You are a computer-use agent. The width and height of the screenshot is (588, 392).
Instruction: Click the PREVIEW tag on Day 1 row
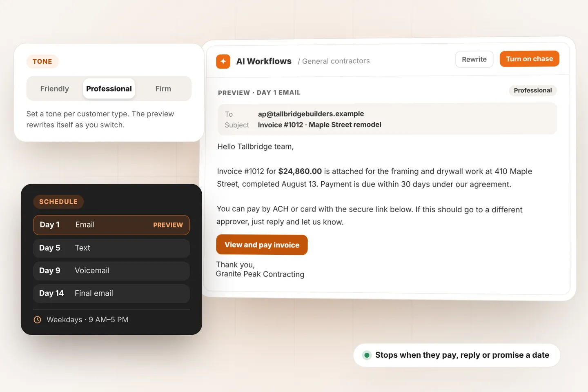point(168,225)
